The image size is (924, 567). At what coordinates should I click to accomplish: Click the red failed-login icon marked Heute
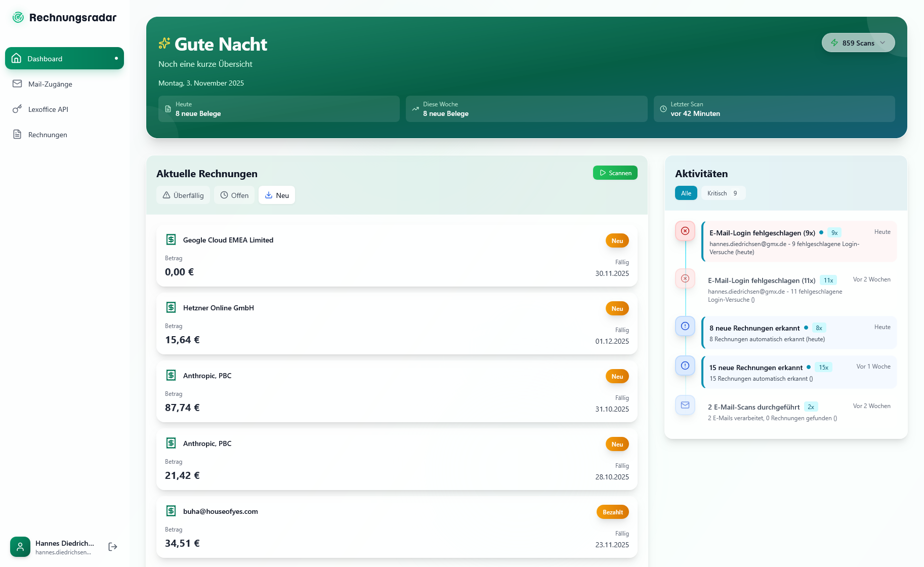(685, 231)
